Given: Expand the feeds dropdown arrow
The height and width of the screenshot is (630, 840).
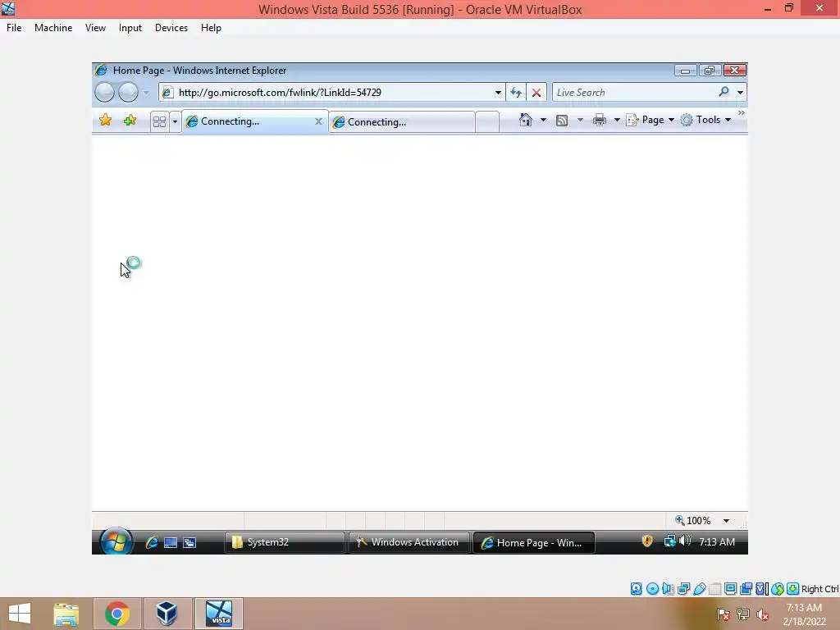Looking at the screenshot, I should click(580, 120).
